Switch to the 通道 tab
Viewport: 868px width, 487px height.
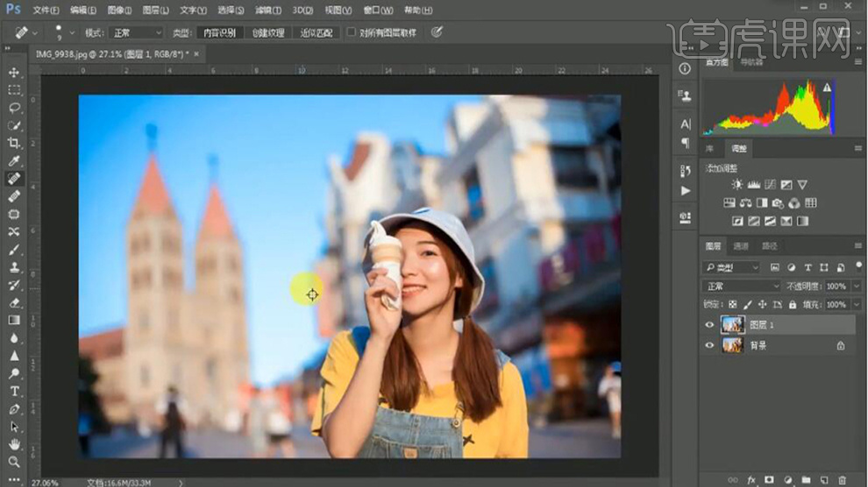[741, 246]
